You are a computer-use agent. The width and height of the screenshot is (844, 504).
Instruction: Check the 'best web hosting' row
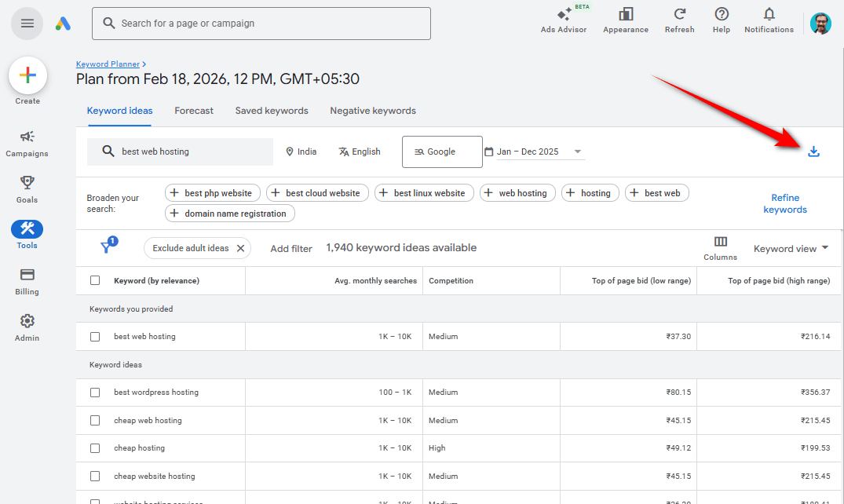click(x=95, y=337)
